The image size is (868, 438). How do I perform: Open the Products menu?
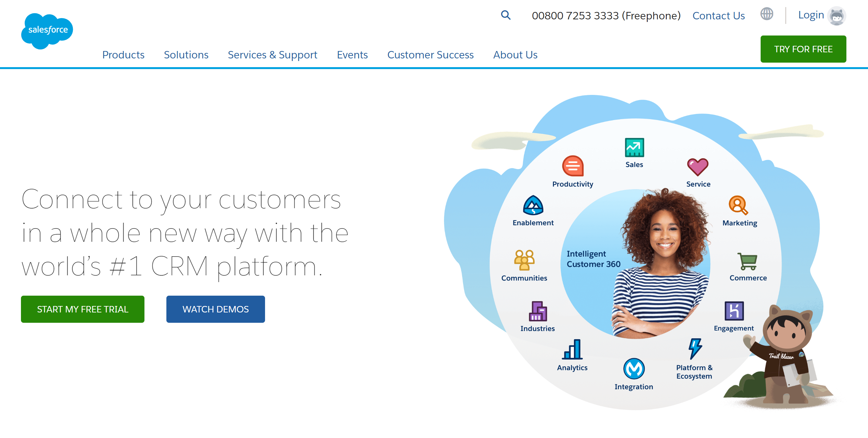point(123,55)
